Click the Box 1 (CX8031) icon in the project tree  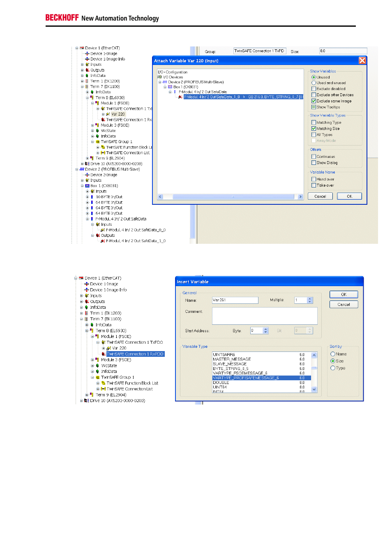click(87, 186)
